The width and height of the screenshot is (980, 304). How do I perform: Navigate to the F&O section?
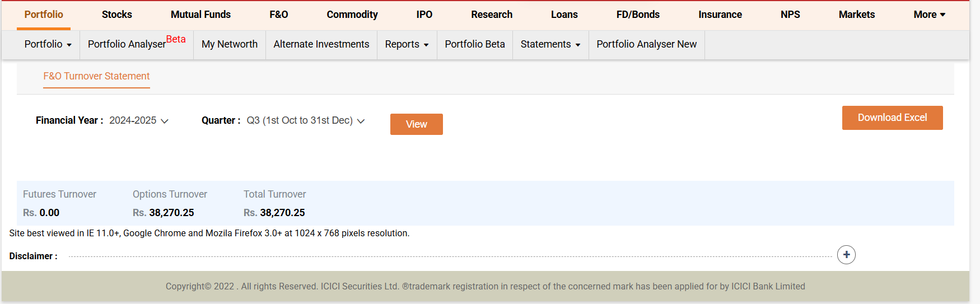[x=279, y=15]
